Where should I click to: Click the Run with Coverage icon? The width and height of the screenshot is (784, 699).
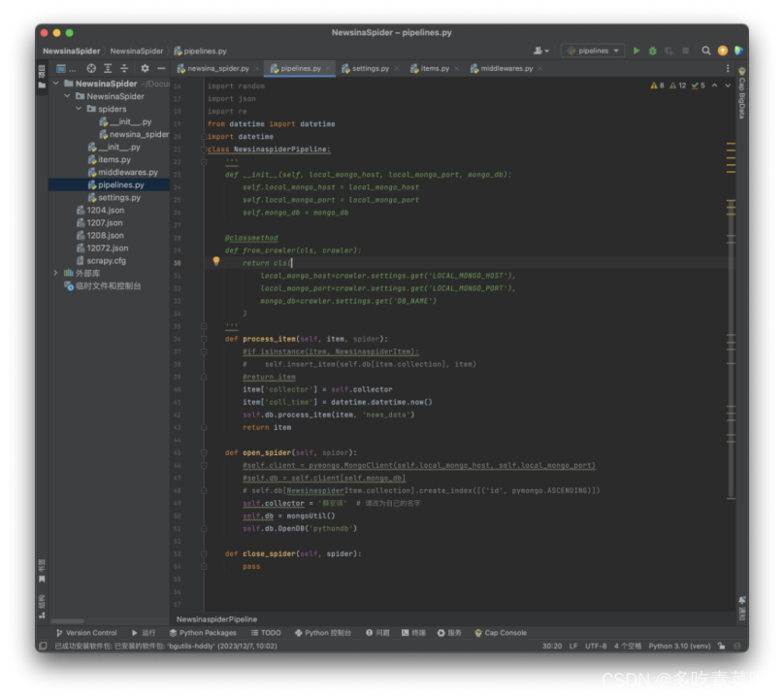coord(669,50)
